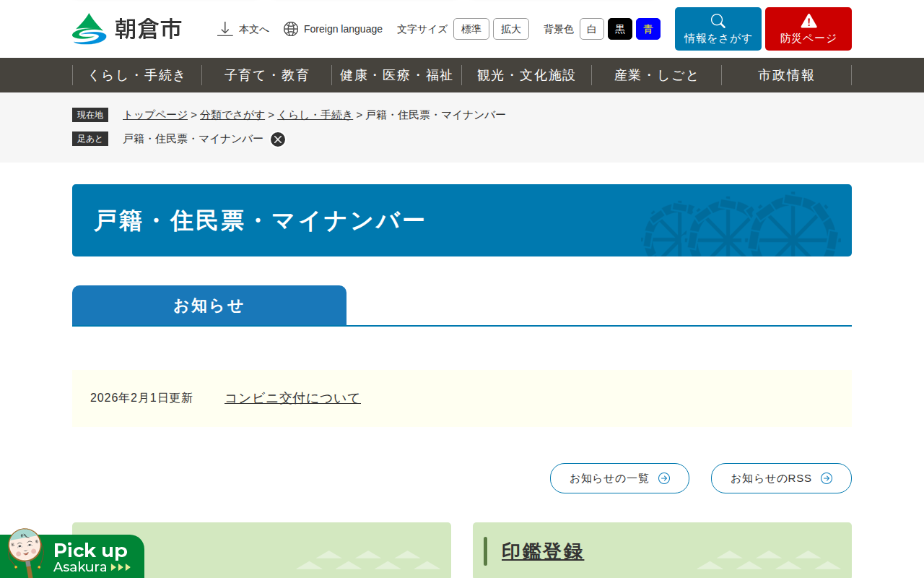
Task: Open the お知らせのRSS button
Action: click(x=781, y=478)
